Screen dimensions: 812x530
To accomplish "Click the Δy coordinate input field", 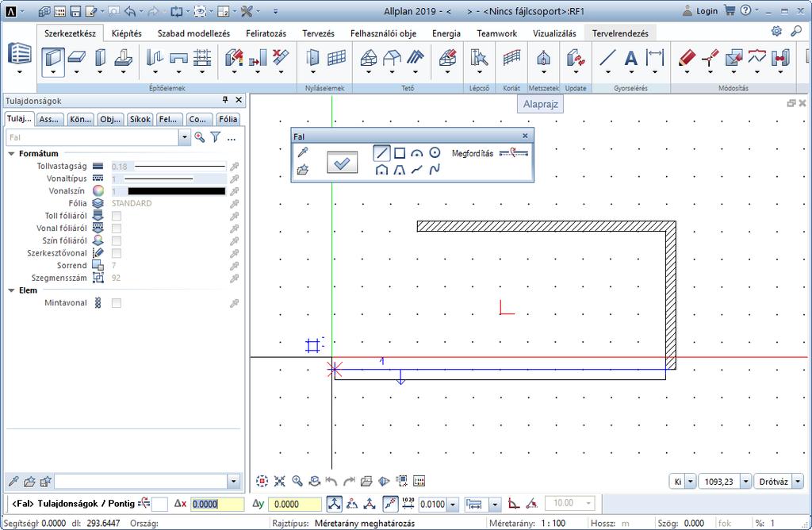I will pos(297,504).
